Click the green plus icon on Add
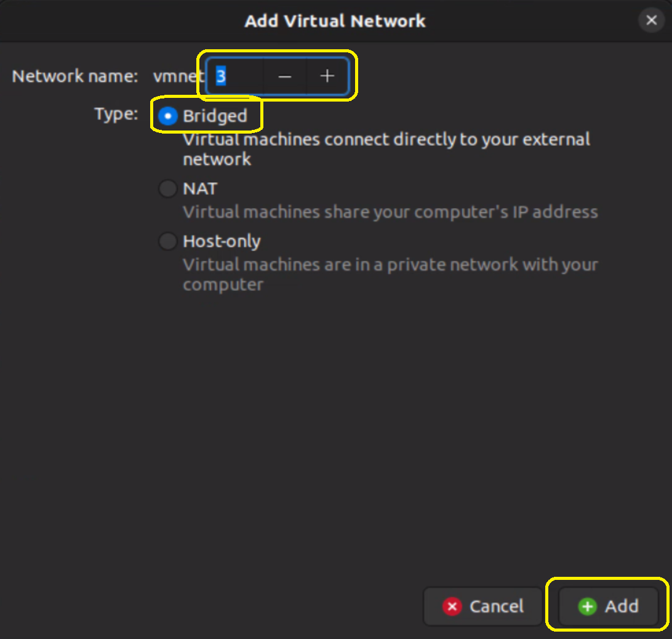The image size is (672, 639). coord(587,606)
